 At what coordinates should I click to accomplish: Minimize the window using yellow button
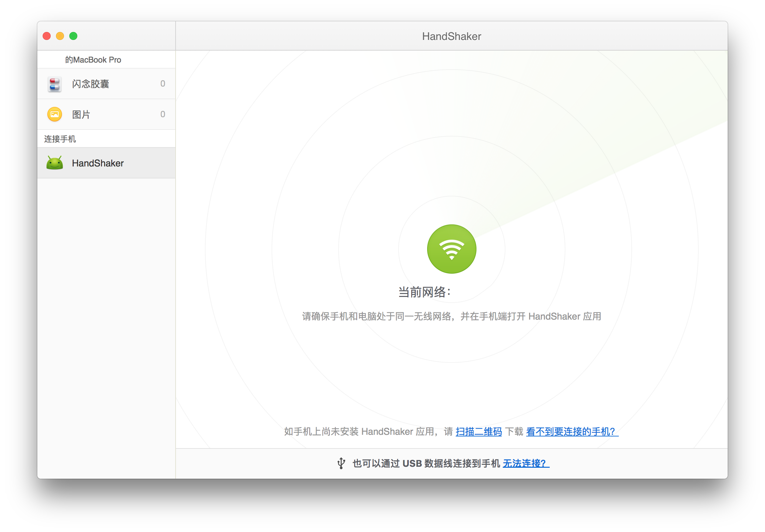coord(60,36)
